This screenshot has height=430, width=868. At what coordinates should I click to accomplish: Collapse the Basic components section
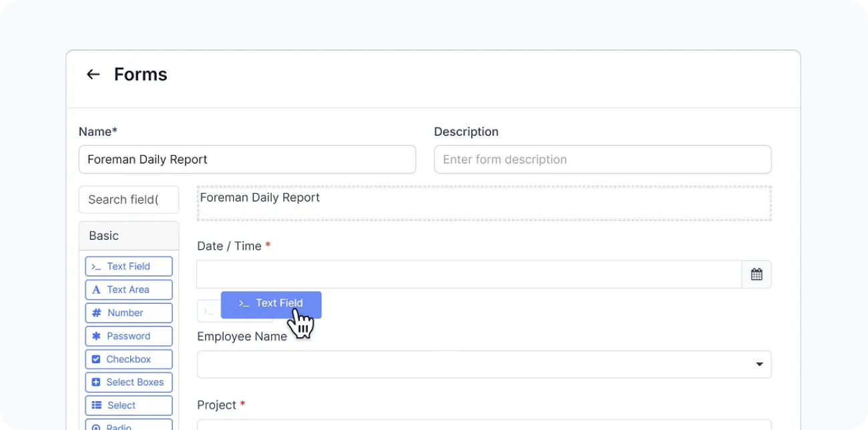pyautogui.click(x=129, y=236)
